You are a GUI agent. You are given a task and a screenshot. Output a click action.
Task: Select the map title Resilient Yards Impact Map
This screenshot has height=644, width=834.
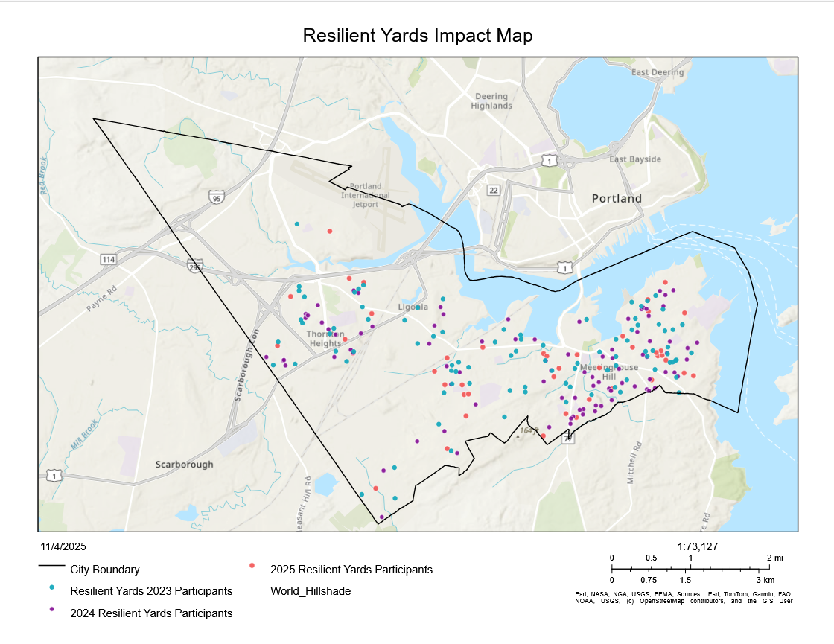click(416, 34)
